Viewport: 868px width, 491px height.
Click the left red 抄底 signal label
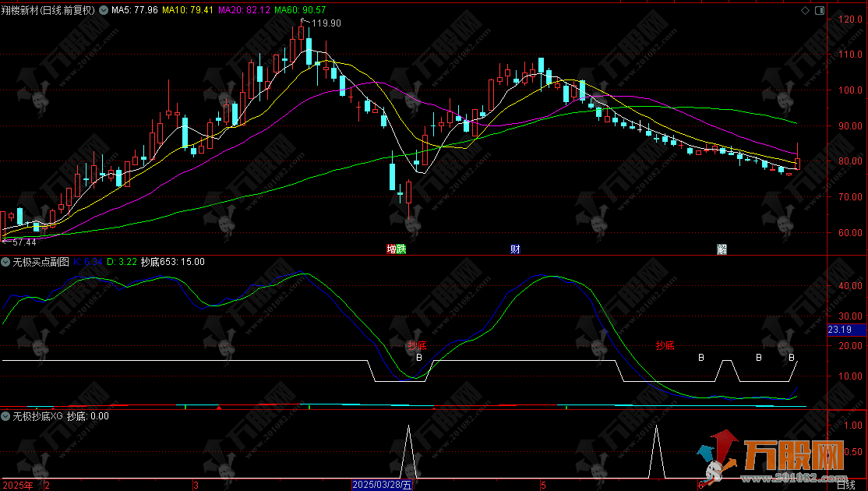(x=417, y=345)
